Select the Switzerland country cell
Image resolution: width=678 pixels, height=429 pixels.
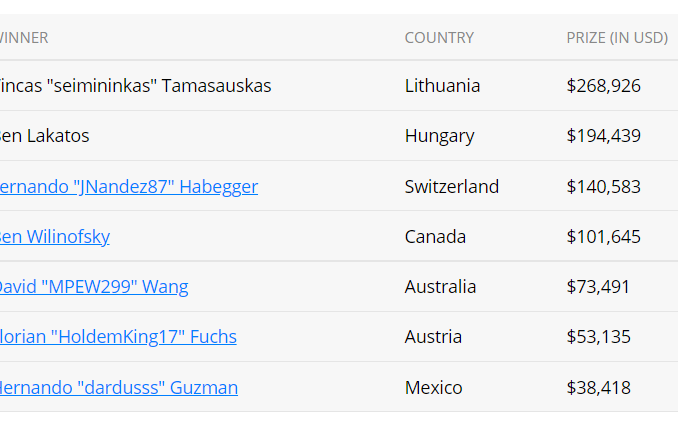click(x=451, y=186)
